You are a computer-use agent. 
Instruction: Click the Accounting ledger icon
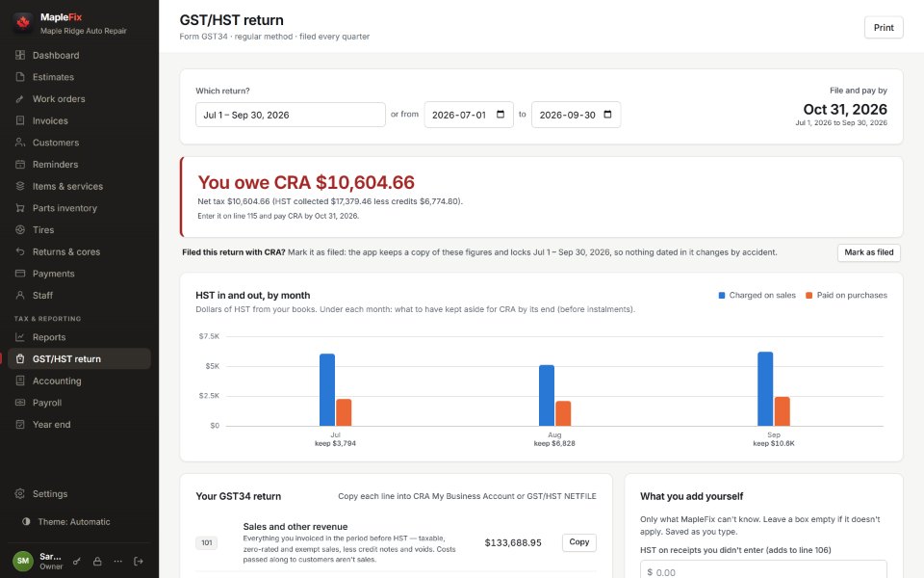(x=20, y=381)
